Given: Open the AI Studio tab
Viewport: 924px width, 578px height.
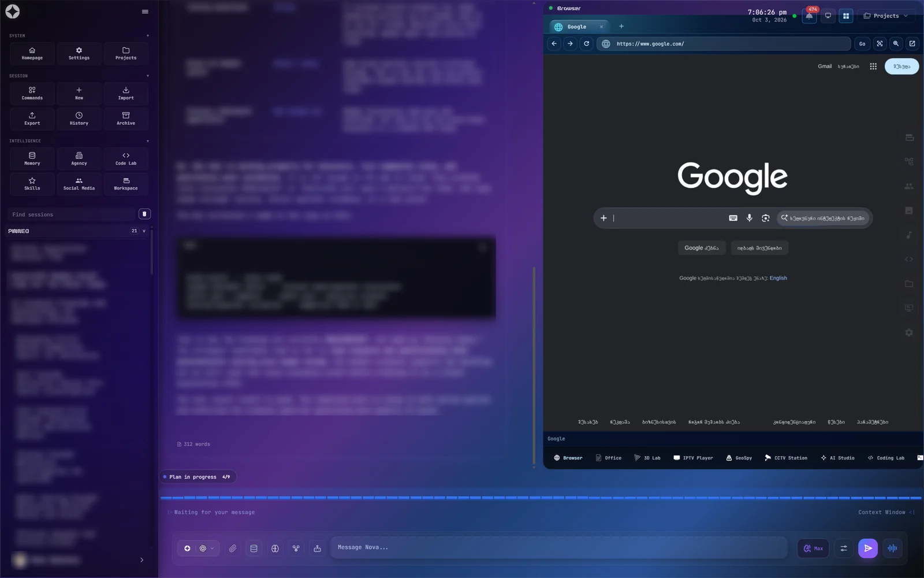Looking at the screenshot, I should coord(837,458).
